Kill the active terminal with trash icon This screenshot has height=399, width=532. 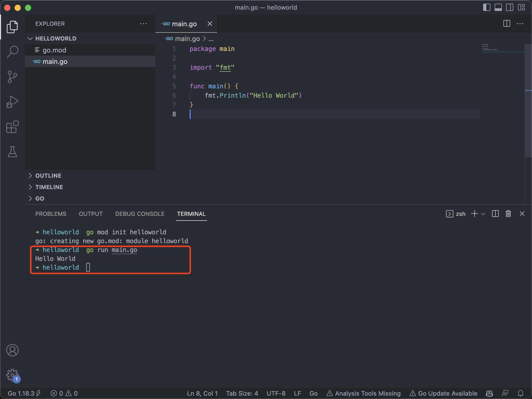click(x=508, y=214)
